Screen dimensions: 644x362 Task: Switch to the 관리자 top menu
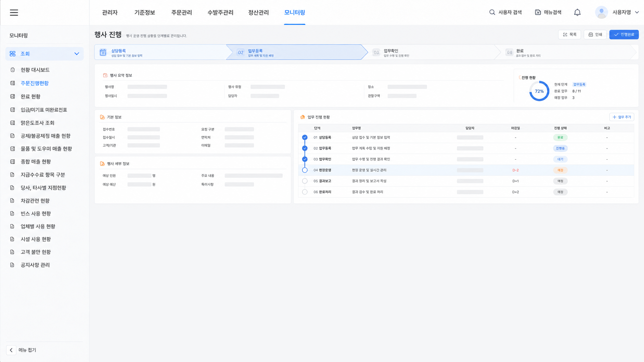click(110, 12)
